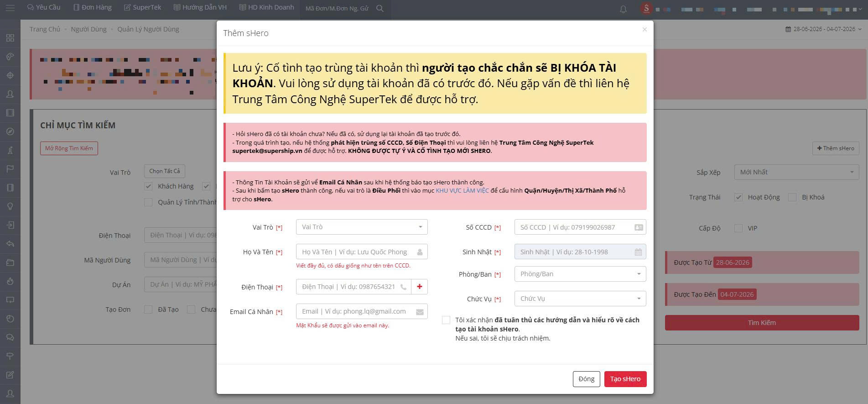Image resolution: width=868 pixels, height=404 pixels.
Task: Close the Thêm sHero dialog with X
Action: (645, 29)
